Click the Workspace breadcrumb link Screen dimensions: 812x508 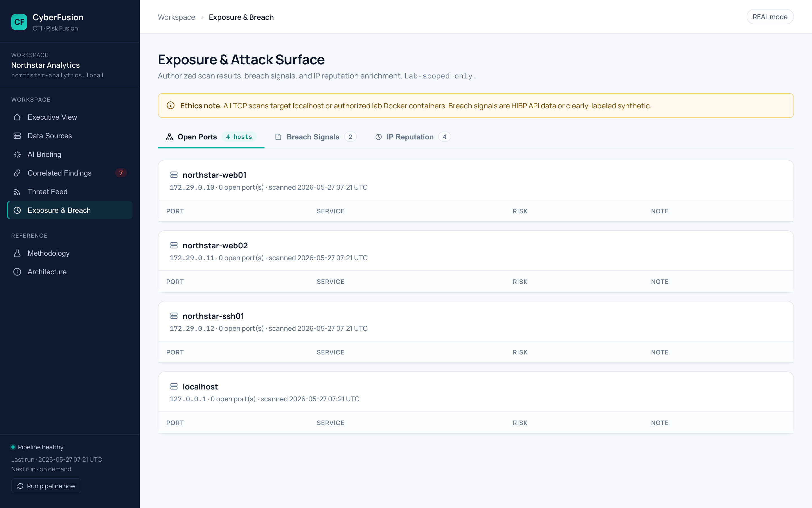pyautogui.click(x=176, y=17)
